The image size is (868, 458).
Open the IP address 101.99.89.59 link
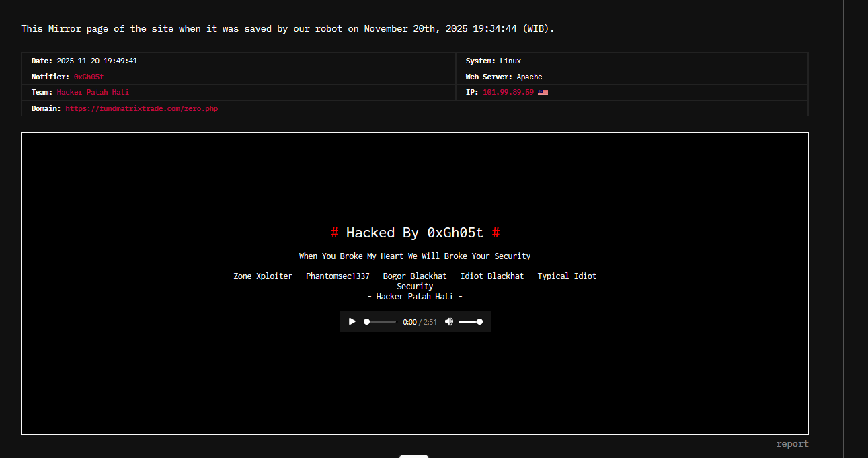point(508,93)
